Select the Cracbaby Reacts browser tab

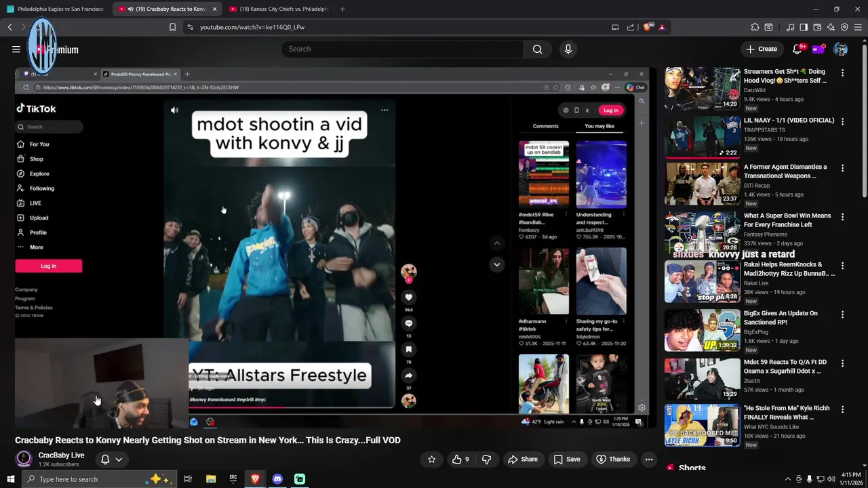pos(166,9)
